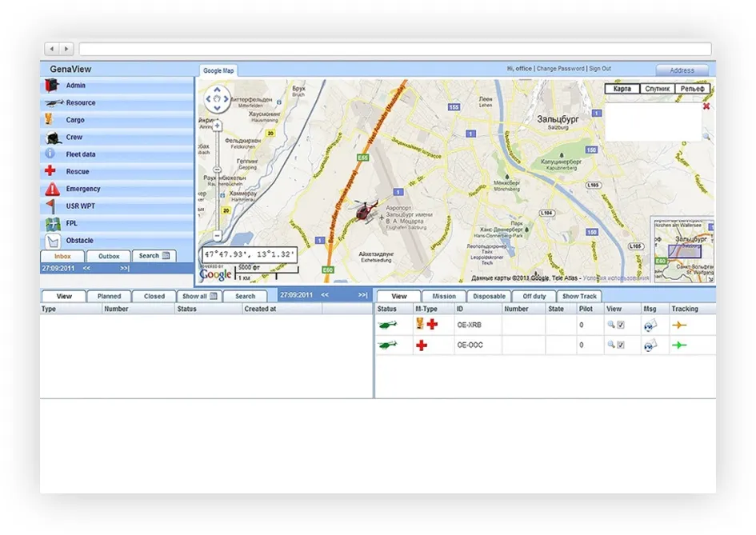Click the map zoom slider handle
Viewport: 756px width, 535px height.
tap(218, 170)
